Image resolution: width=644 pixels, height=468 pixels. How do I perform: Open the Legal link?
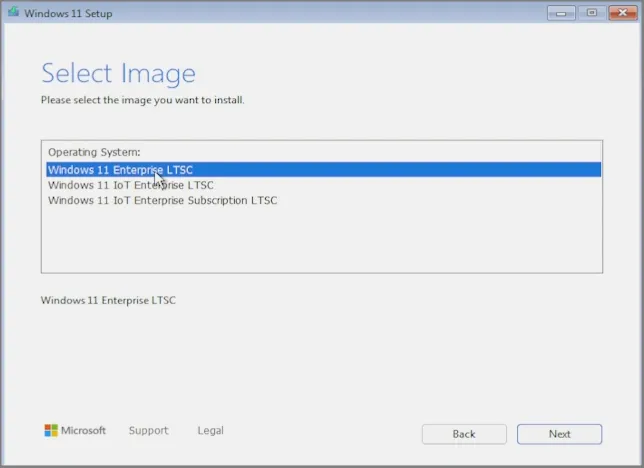click(210, 430)
